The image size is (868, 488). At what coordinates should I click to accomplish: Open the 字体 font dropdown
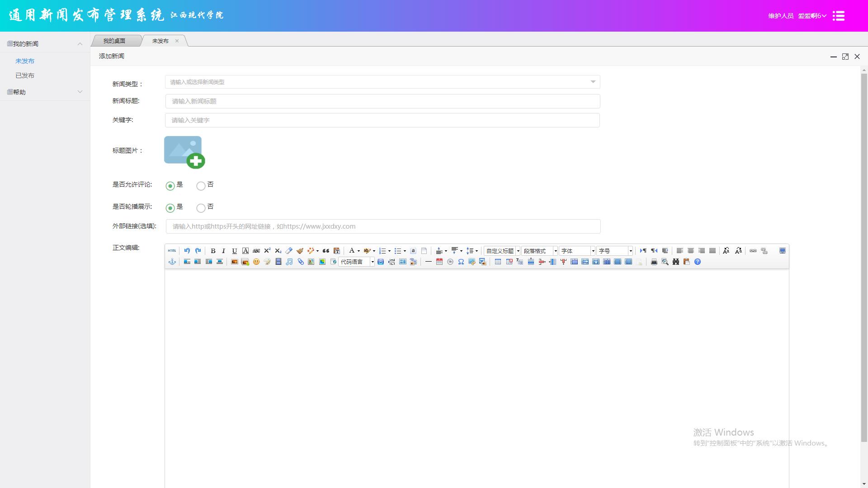[577, 251]
